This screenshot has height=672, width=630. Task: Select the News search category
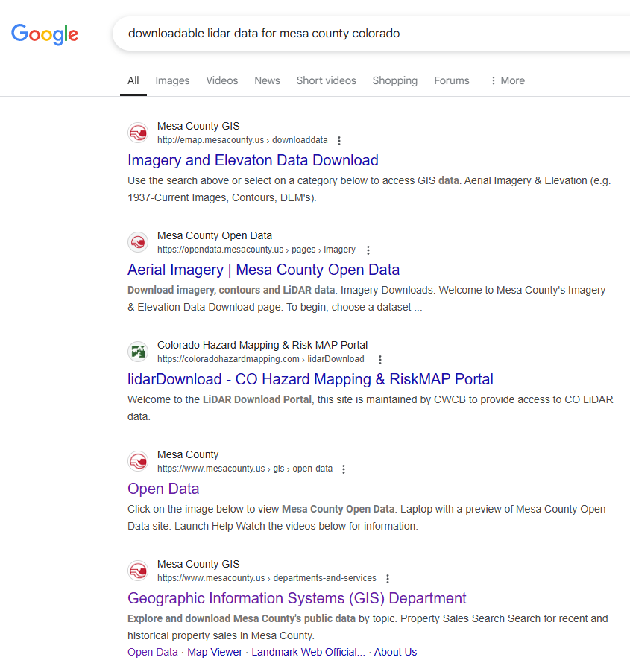267,80
